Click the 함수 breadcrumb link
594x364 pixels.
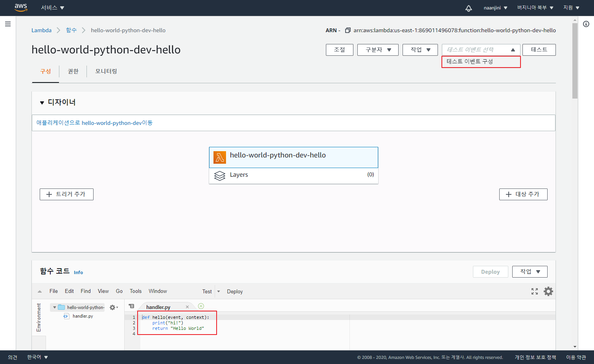pyautogui.click(x=71, y=30)
